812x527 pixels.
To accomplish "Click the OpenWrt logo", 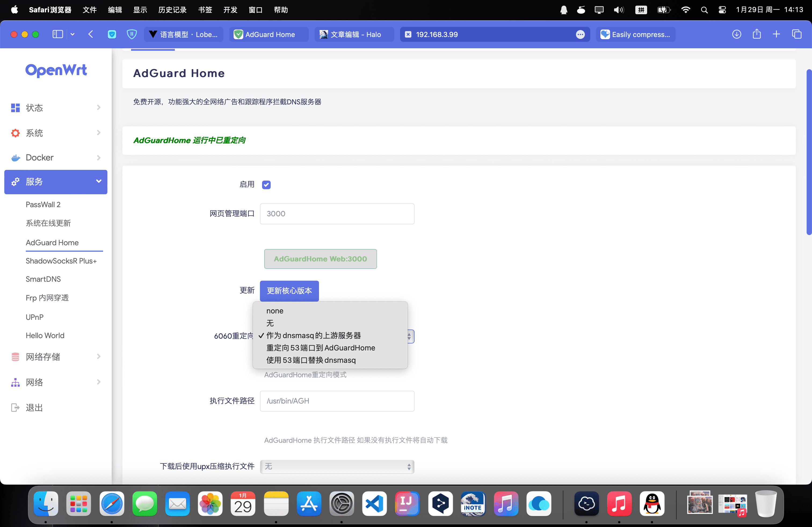I will (56, 70).
